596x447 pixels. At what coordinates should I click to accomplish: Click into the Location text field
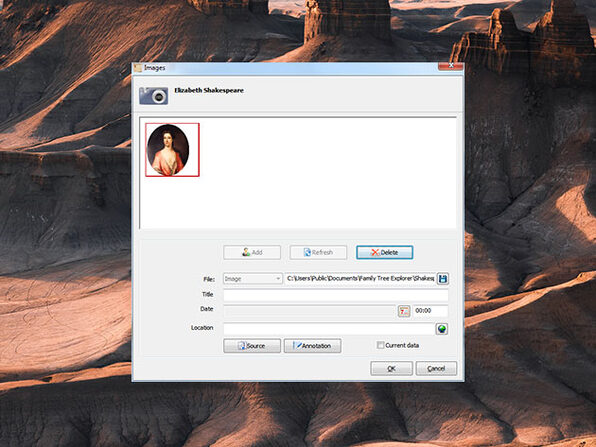(x=328, y=329)
